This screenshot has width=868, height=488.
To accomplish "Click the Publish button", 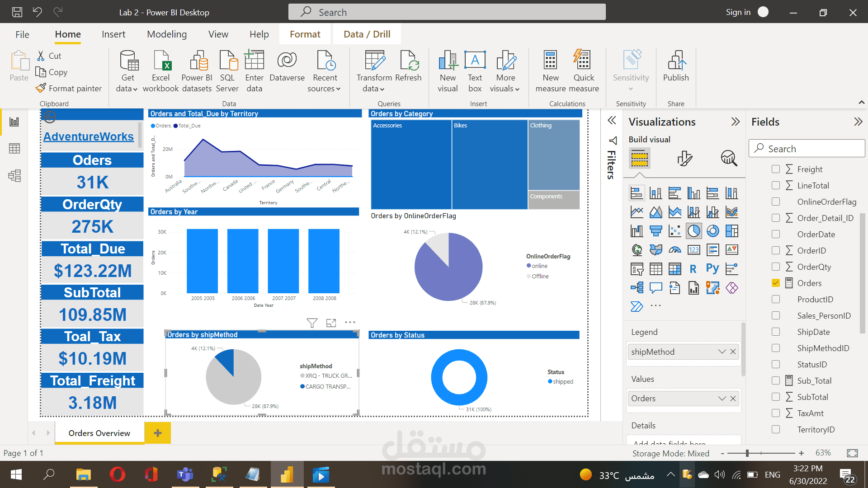I will 675,70.
